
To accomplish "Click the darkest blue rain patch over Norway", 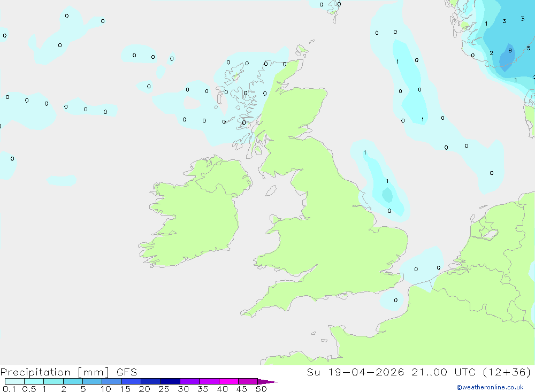I will (x=507, y=58).
